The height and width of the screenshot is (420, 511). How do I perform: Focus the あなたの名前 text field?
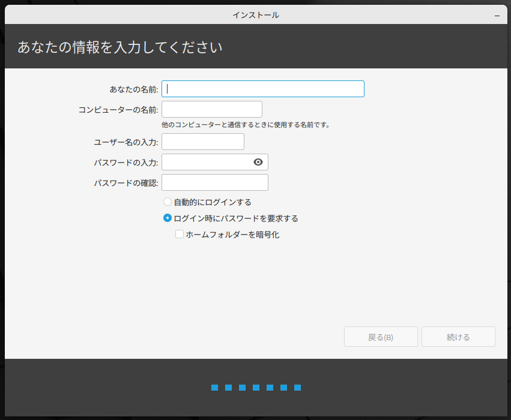(263, 89)
